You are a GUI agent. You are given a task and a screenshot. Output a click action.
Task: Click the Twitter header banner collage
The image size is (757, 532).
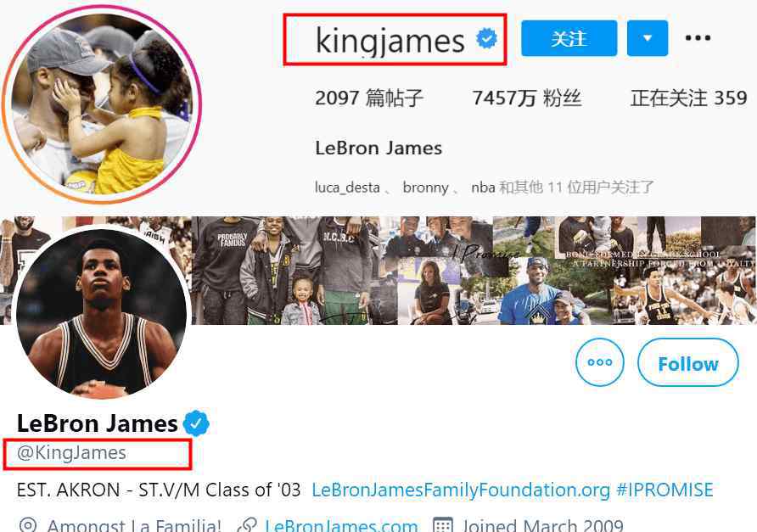pyautogui.click(x=474, y=271)
